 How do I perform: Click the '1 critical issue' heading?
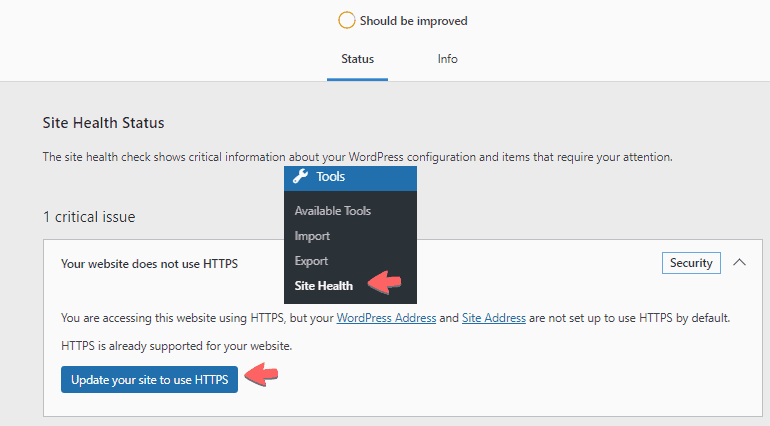(x=89, y=217)
